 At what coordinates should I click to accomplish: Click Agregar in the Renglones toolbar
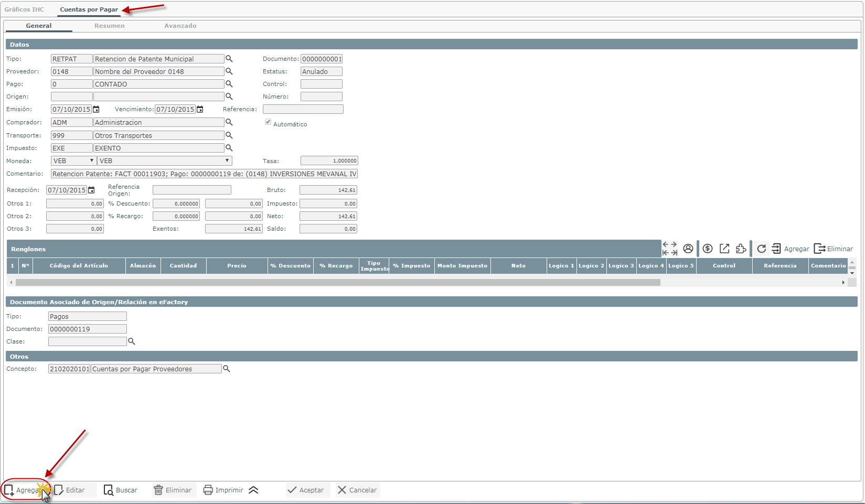coord(791,249)
